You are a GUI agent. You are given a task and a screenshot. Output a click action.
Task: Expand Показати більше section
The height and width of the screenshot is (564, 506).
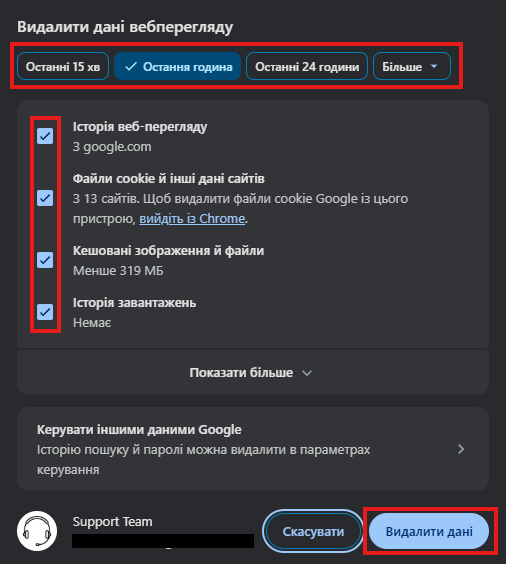[x=253, y=373]
